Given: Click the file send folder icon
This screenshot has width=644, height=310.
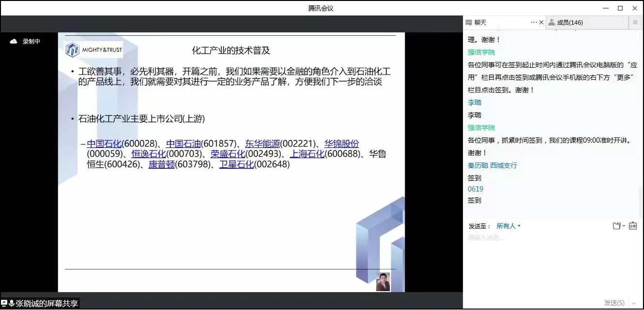Looking at the screenshot, I should [x=616, y=226].
